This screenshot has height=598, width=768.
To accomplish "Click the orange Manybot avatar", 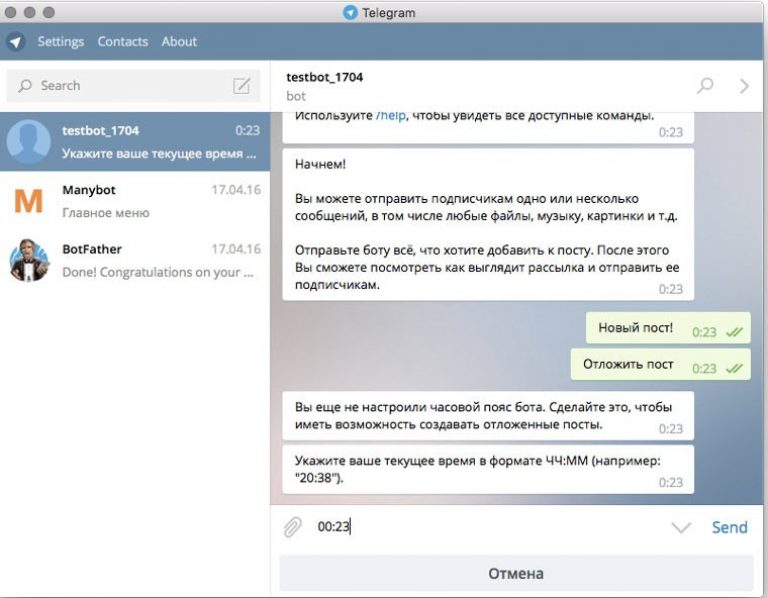I will pyautogui.click(x=28, y=201).
